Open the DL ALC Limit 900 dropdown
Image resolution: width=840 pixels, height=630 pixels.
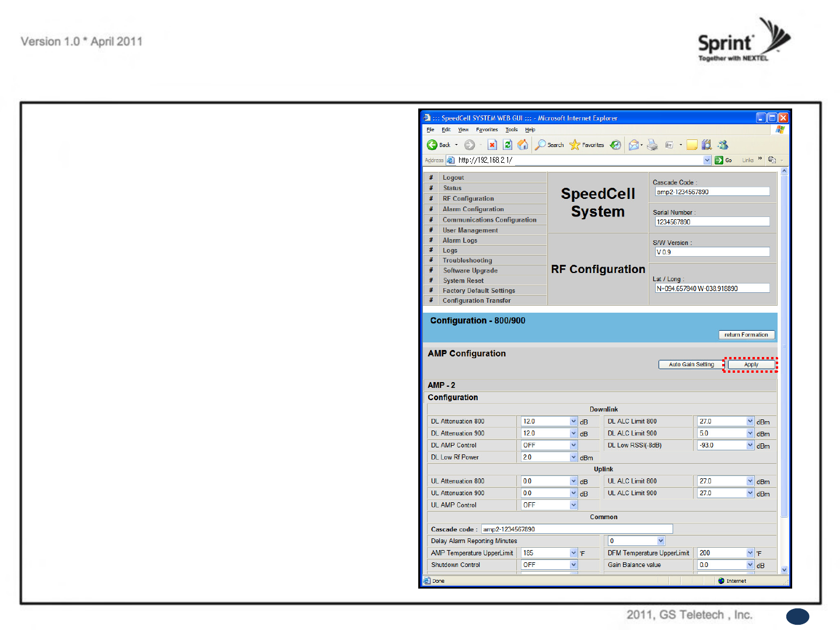pyautogui.click(x=750, y=433)
